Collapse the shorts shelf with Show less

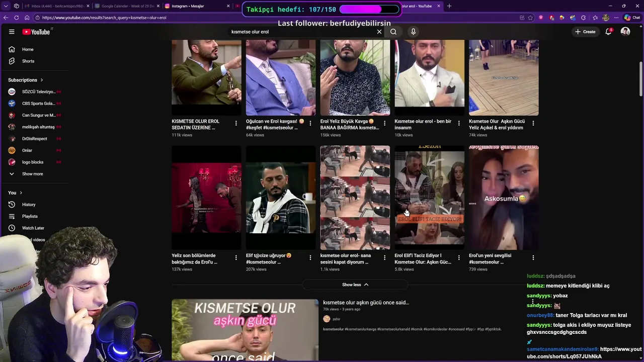355,285
